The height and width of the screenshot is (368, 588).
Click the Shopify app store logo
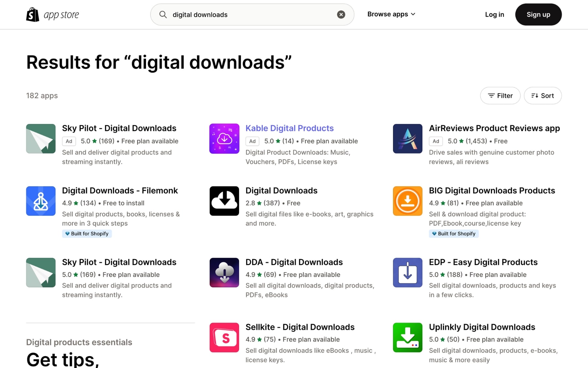(x=53, y=15)
